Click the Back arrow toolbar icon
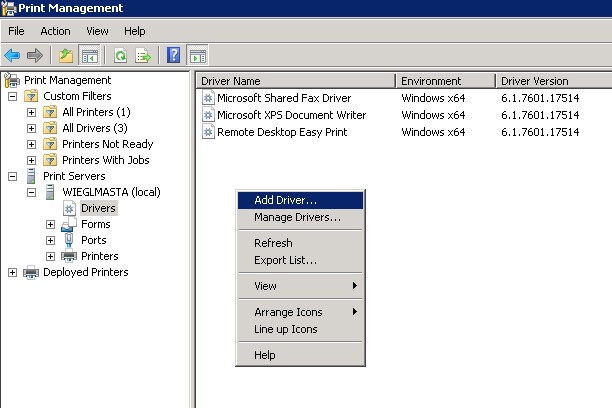This screenshot has width=612, height=408. (x=12, y=55)
